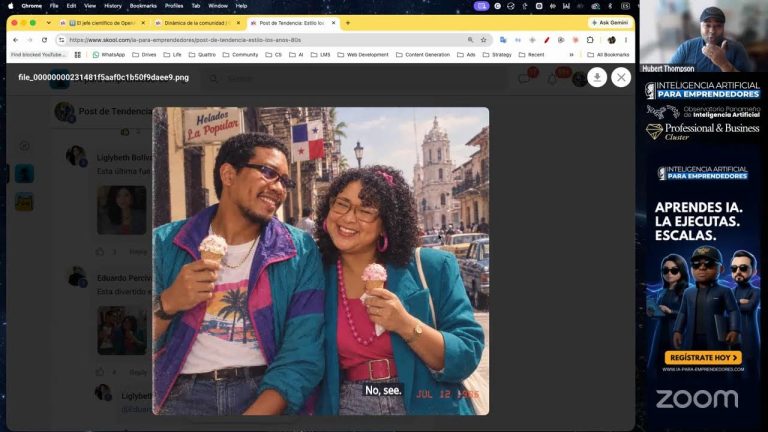Click the REGÍSTRATE HOY button
Viewport: 768px width, 432px height.
tap(703, 358)
